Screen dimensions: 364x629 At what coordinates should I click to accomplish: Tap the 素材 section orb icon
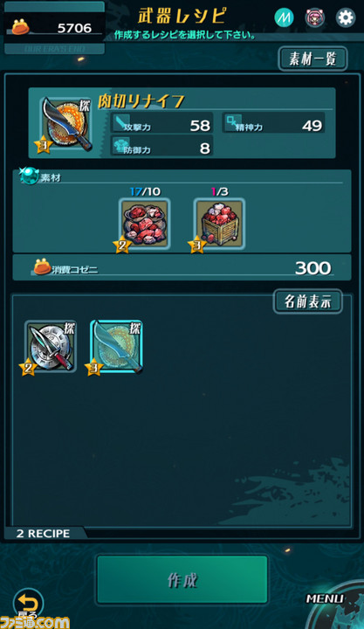[29, 176]
